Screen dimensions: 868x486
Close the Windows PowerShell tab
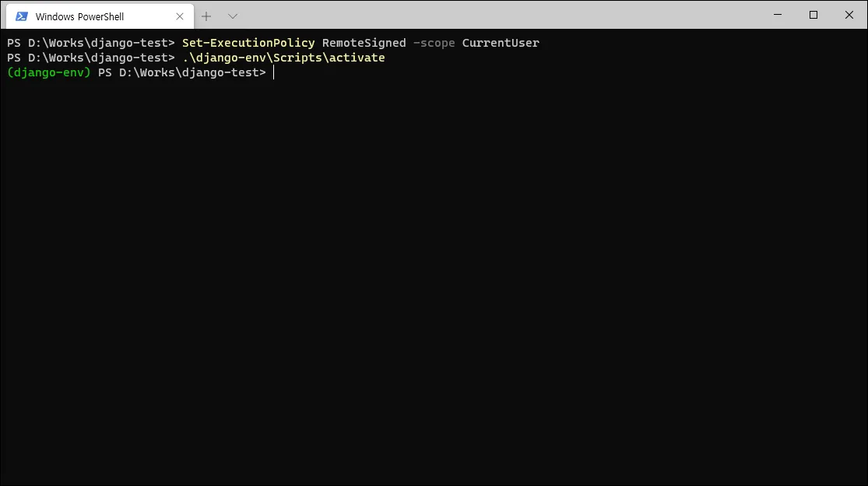coord(179,16)
